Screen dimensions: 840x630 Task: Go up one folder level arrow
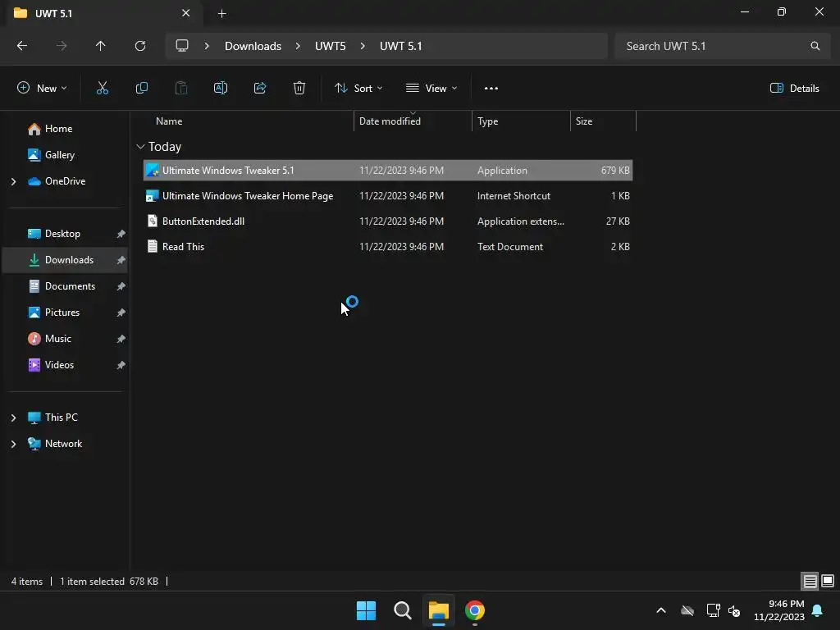coord(101,46)
